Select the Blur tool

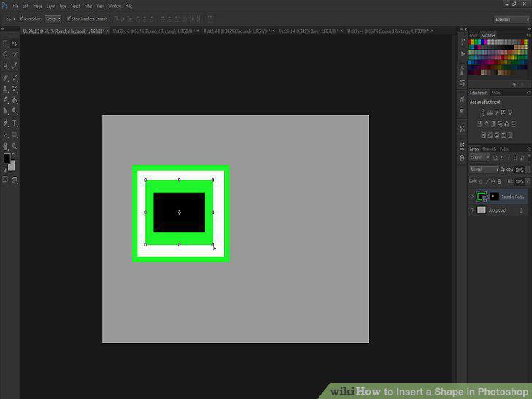(x=5, y=111)
